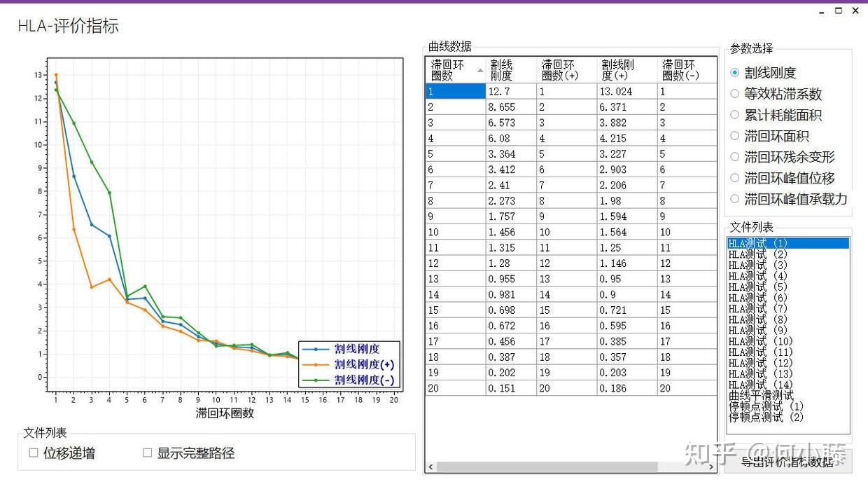This screenshot has height=489, width=868.
Task: Click legend entry 割线刚度(-) in chart
Action: click(x=349, y=380)
